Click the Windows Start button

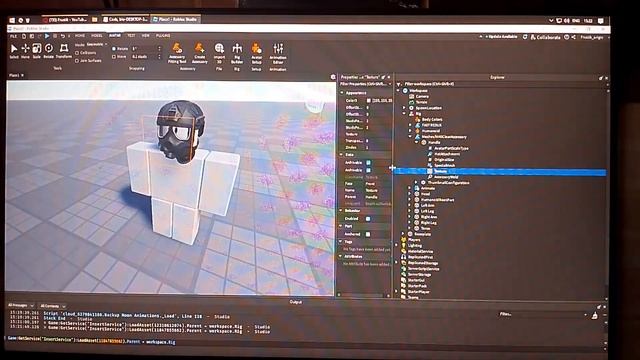(x=12, y=20)
